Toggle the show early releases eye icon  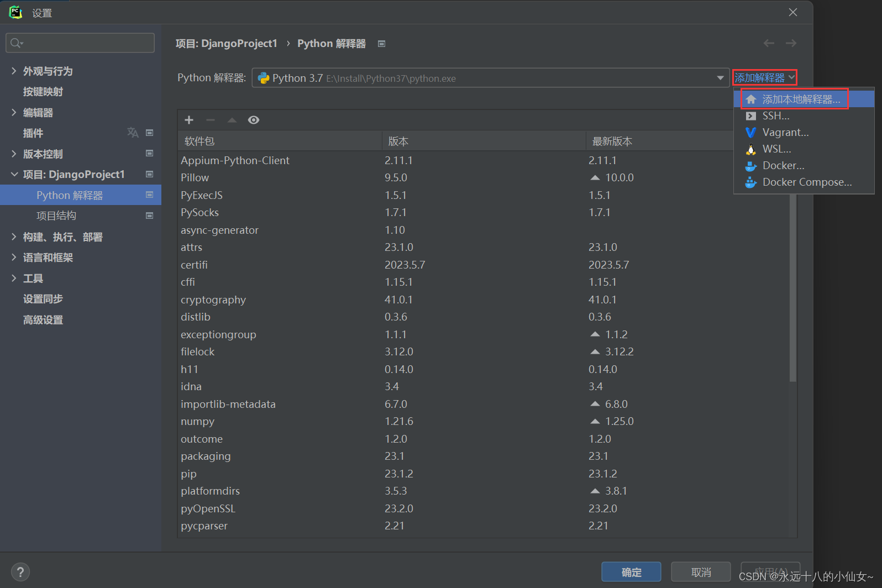coord(254,120)
